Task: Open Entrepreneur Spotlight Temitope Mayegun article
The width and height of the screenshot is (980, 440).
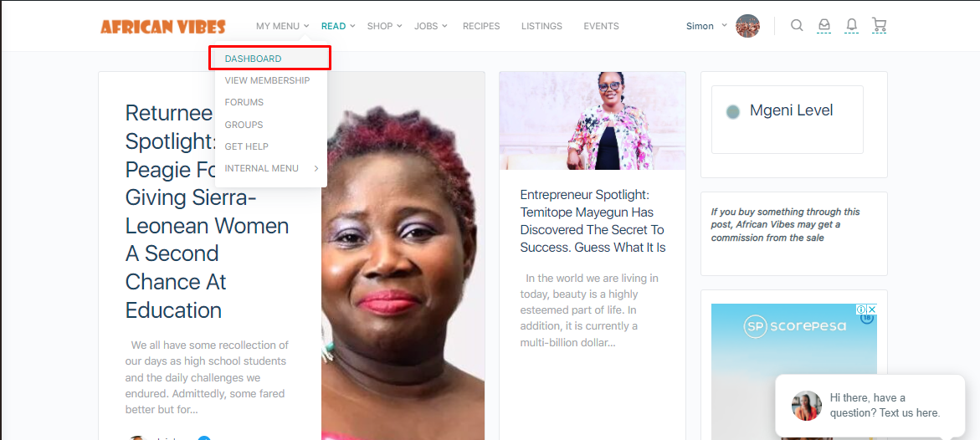Action: pyautogui.click(x=593, y=221)
